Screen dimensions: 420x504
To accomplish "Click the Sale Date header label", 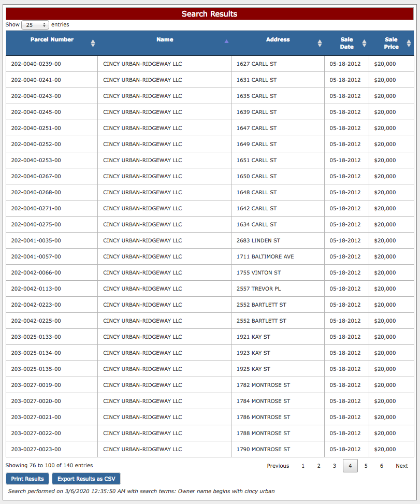I will (x=347, y=43).
